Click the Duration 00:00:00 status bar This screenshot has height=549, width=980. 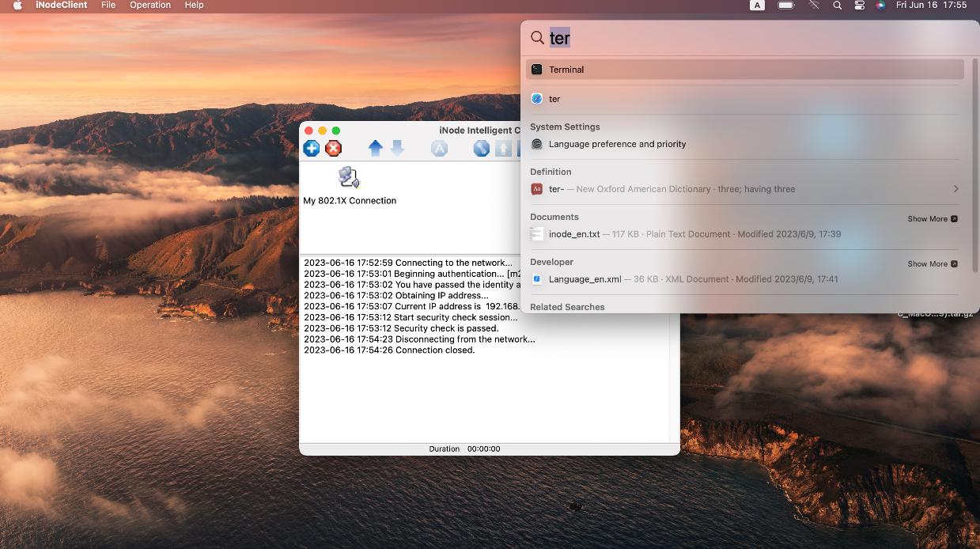click(x=489, y=449)
